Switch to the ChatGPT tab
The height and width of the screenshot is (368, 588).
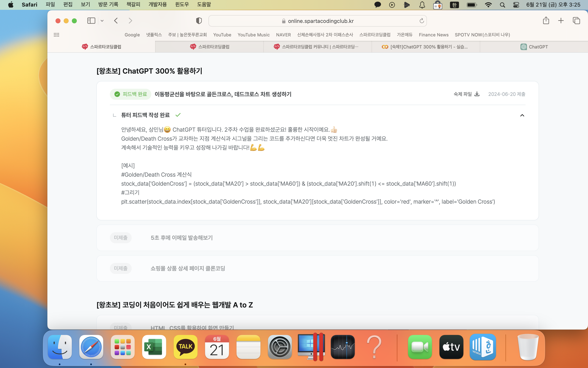[x=534, y=47]
